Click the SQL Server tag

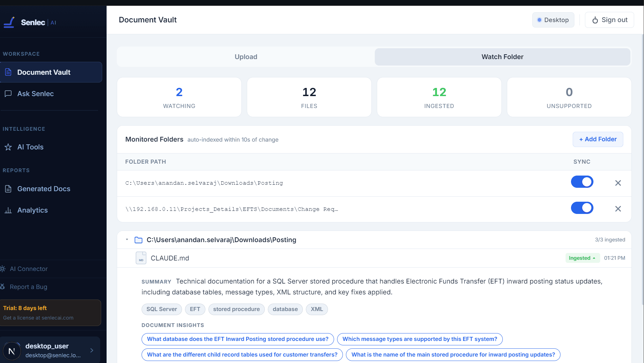[x=162, y=309]
